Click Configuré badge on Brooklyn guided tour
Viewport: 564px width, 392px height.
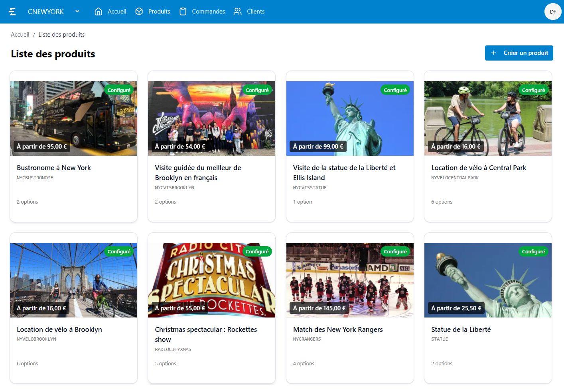[257, 90]
